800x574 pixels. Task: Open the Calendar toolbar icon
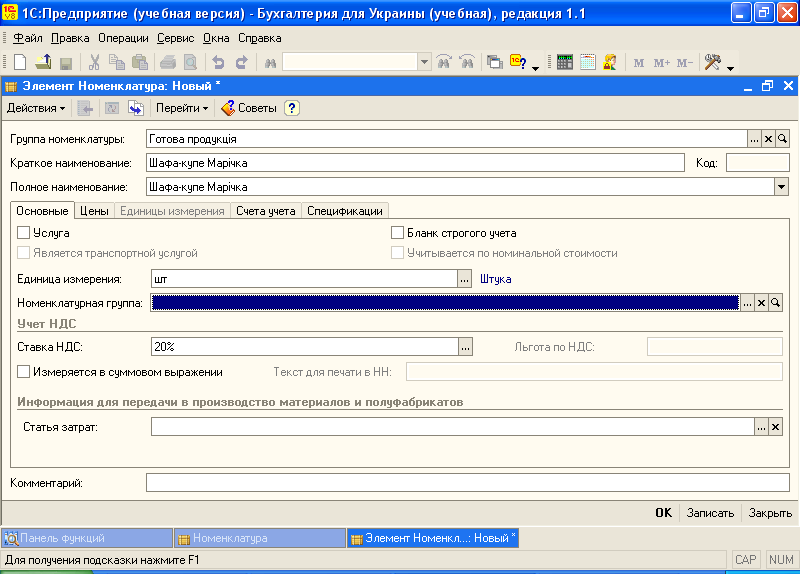pos(588,62)
